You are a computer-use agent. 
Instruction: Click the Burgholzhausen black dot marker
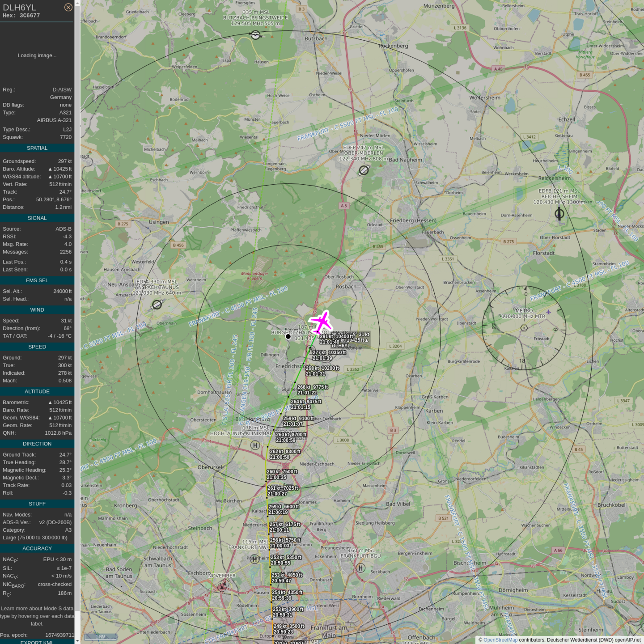pos(288,337)
